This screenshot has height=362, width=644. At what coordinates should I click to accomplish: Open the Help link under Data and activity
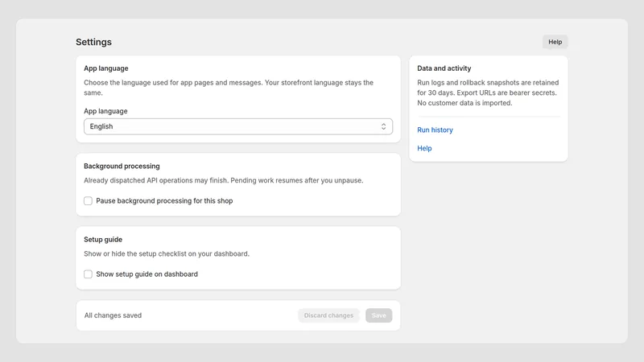(x=424, y=148)
